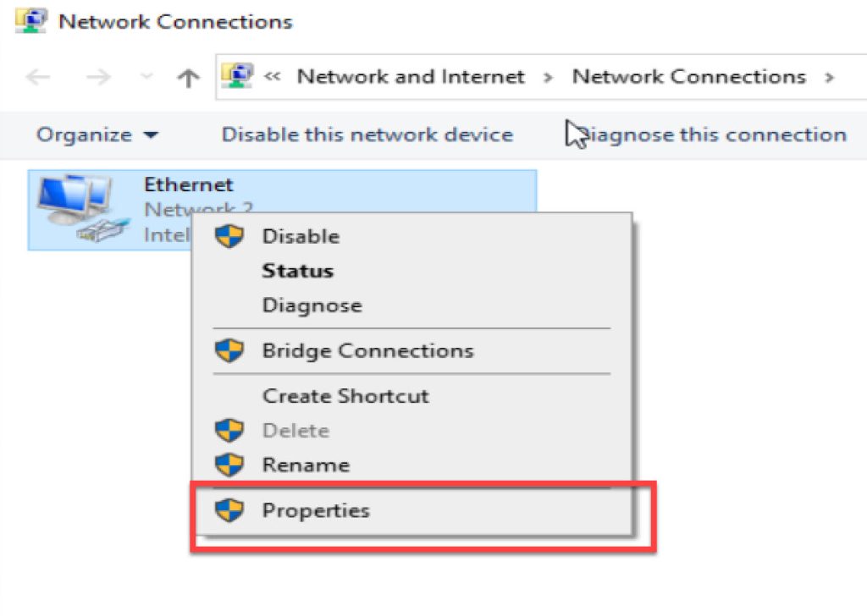867x616 pixels.
Task: Click the Ethernet adapter icon
Action: pyautogui.click(x=83, y=208)
